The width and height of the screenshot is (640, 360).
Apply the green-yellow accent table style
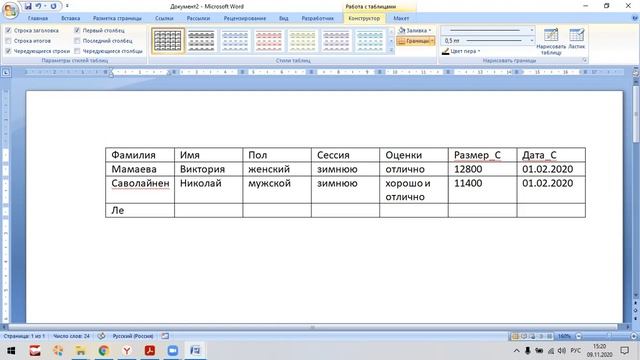tap(302, 40)
